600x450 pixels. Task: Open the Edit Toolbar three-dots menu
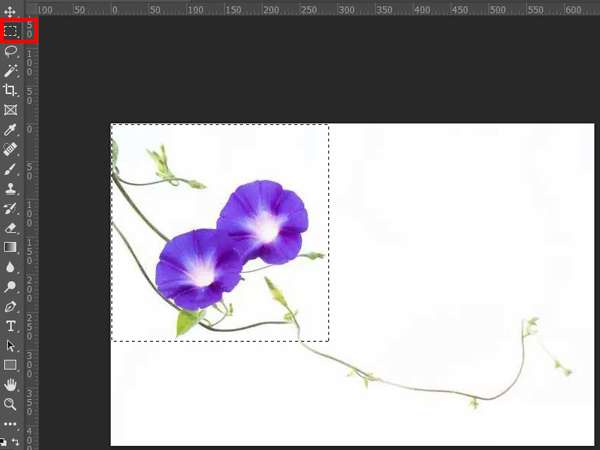click(11, 424)
